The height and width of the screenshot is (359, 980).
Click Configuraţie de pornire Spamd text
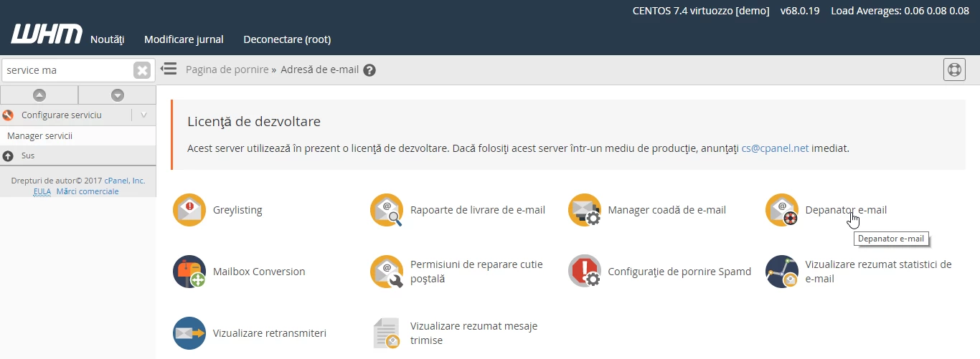pos(679,272)
